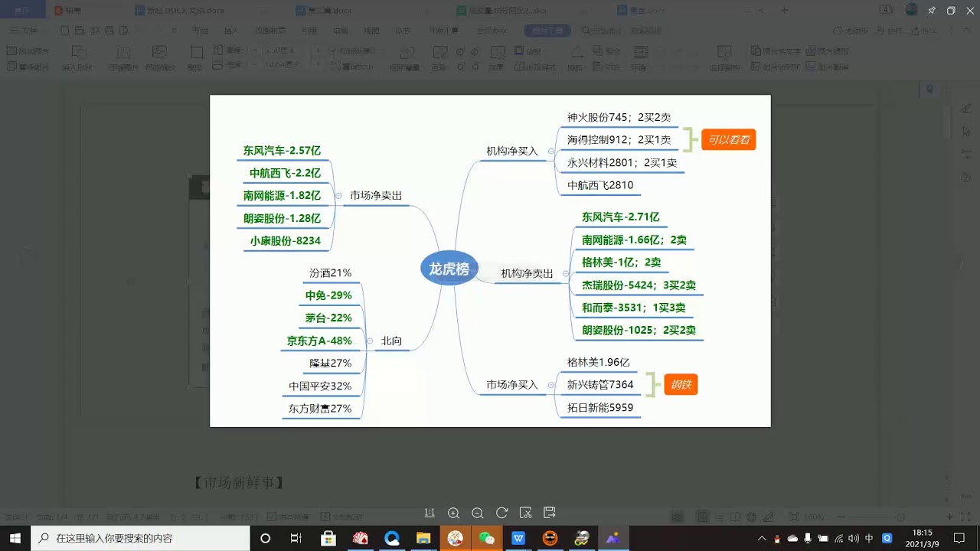The width and height of the screenshot is (980, 551).
Task: Click node 海得控制912；2买1卖
Action: [619, 140]
